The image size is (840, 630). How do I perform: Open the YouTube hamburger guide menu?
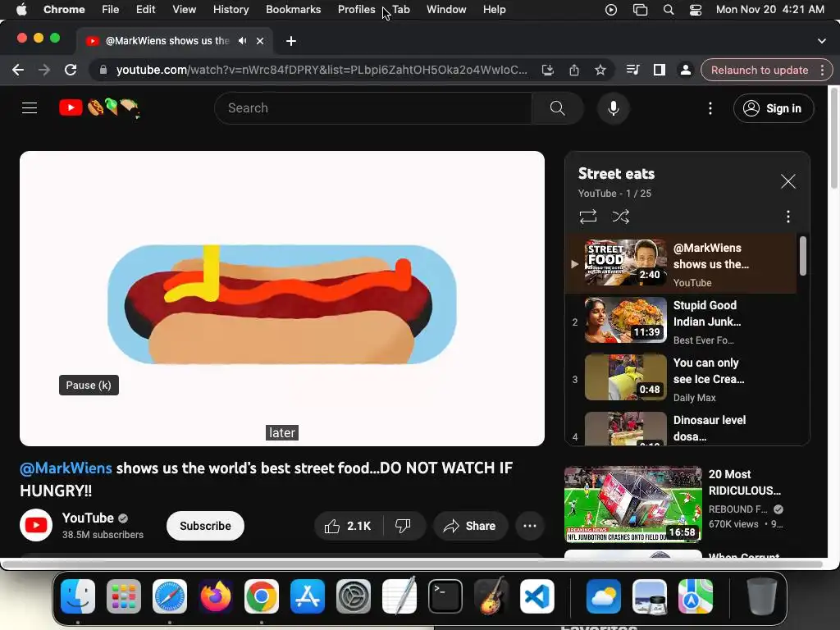click(x=30, y=108)
